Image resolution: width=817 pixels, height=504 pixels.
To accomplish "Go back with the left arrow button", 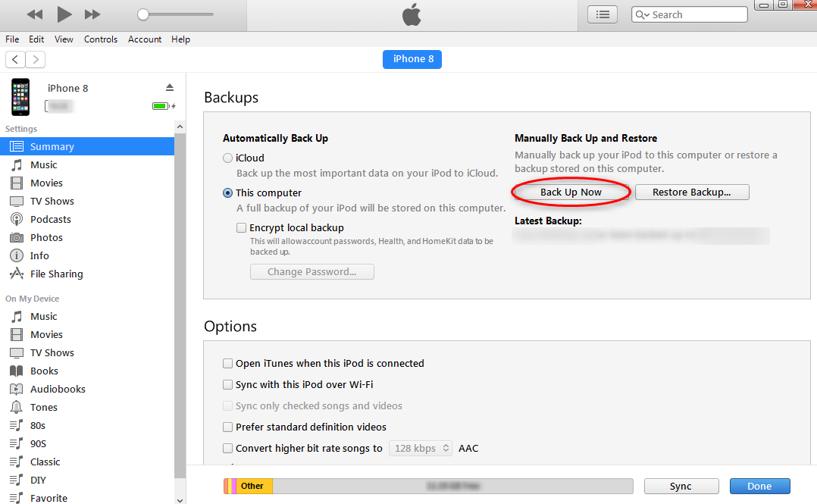I will (x=16, y=59).
